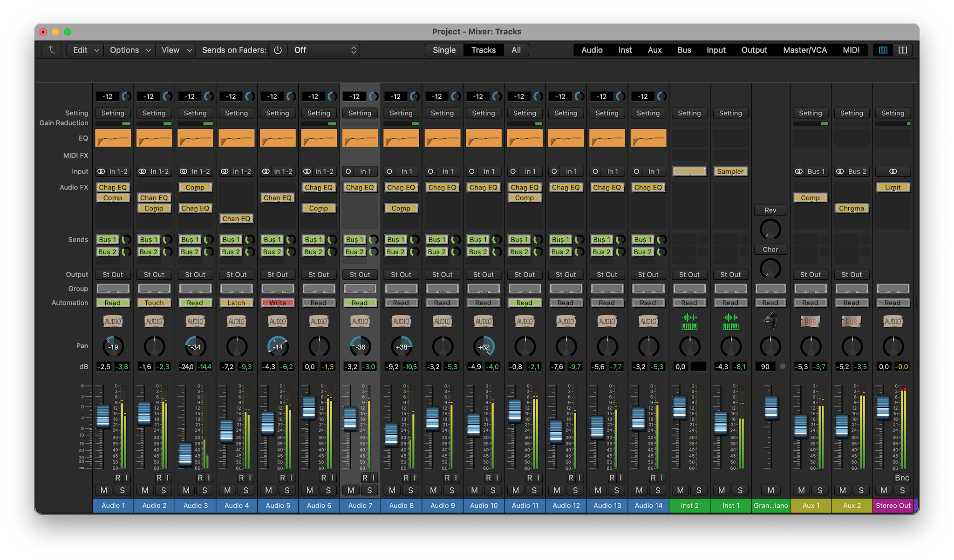Open Limit plugin on Stereo Out
Screen dimensions: 954x560
tap(893, 187)
